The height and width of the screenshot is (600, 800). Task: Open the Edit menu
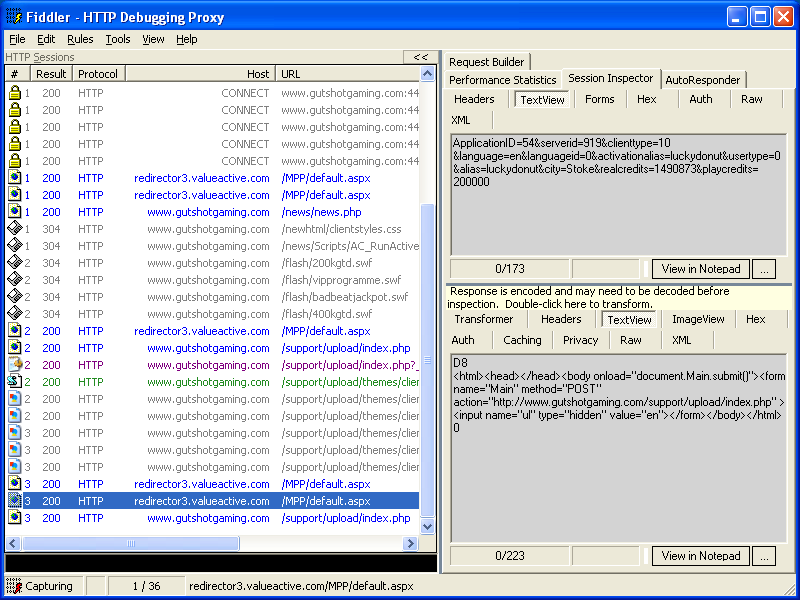(46, 39)
